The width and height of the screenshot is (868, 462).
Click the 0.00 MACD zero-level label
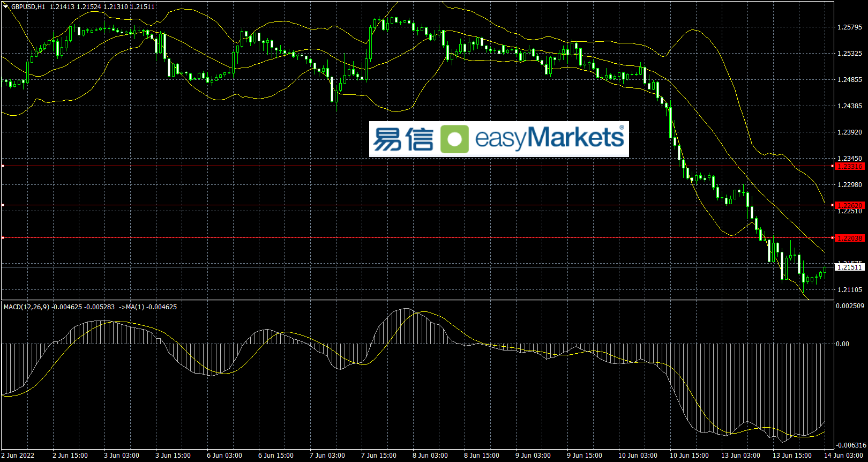[x=843, y=344]
